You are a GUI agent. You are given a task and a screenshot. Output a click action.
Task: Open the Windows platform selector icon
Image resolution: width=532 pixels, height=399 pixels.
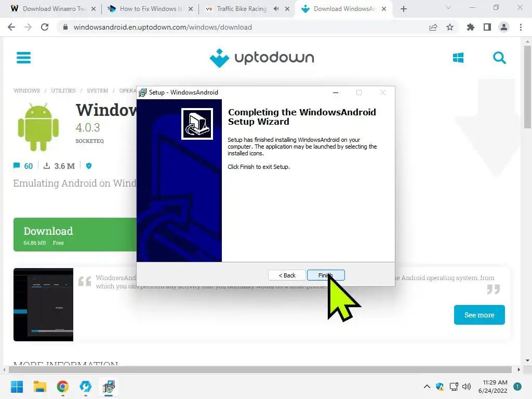click(458, 58)
